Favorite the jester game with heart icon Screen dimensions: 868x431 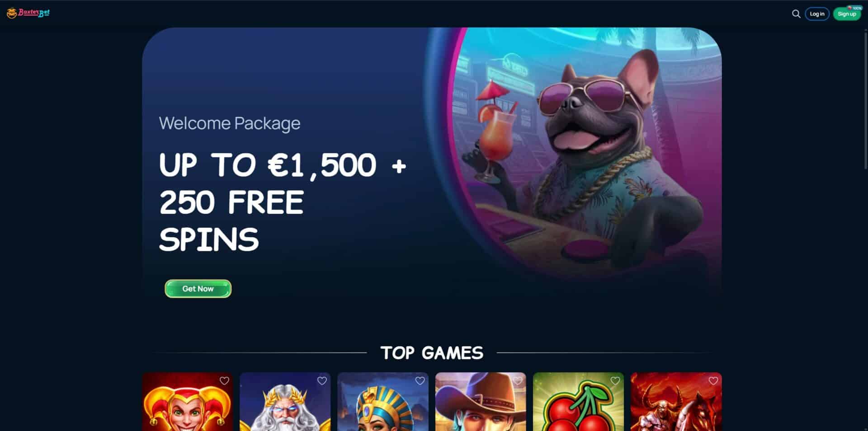pos(224,381)
